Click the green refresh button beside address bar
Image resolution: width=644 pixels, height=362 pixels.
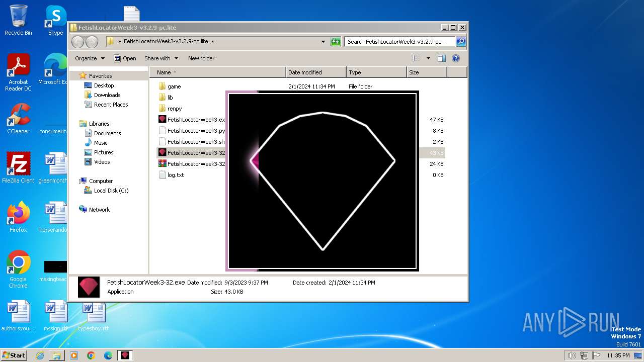336,42
